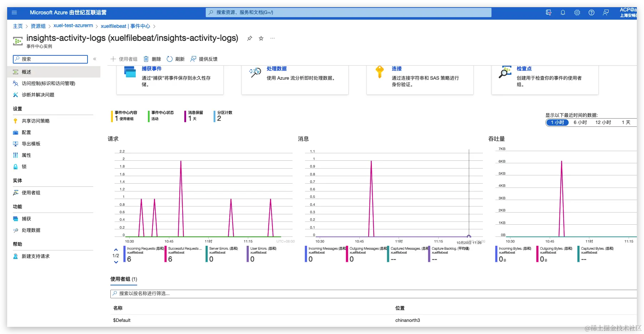Collapse the left navigation menu
Image resolution: width=644 pixels, height=334 pixels.
[95, 59]
